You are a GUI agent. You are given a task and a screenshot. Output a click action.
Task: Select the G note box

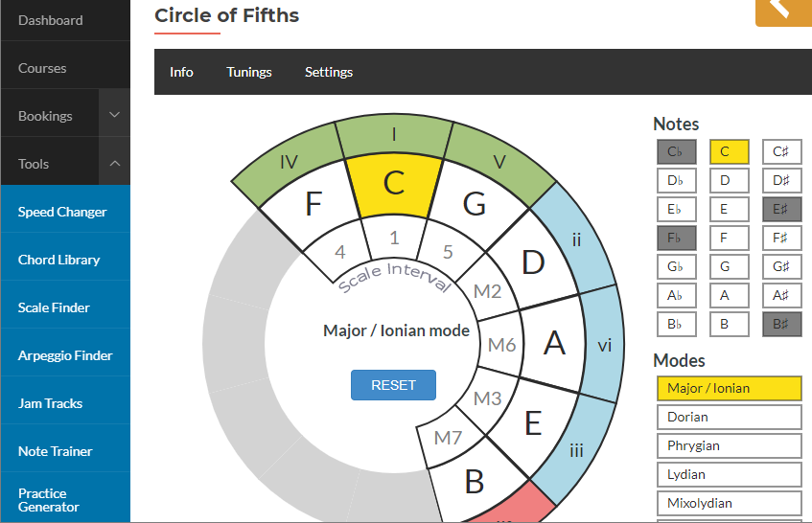coord(729,266)
